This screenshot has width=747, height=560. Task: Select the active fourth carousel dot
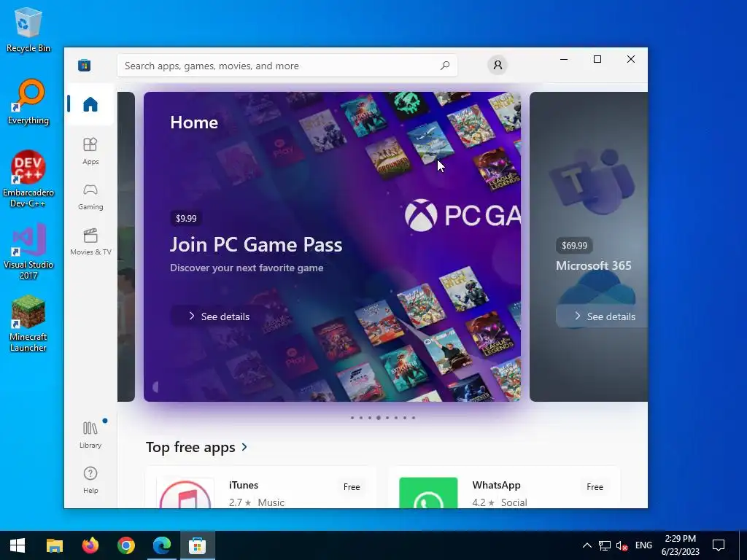[379, 418]
